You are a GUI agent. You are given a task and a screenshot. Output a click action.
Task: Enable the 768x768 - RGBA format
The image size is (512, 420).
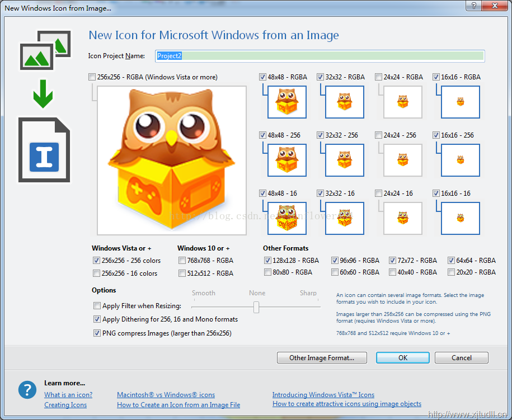(182, 260)
